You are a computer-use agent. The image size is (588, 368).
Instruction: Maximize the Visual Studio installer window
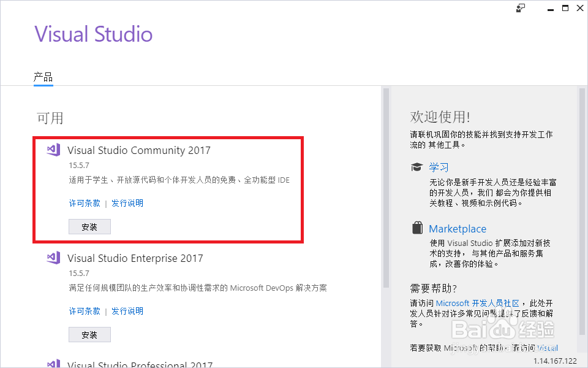565,8
